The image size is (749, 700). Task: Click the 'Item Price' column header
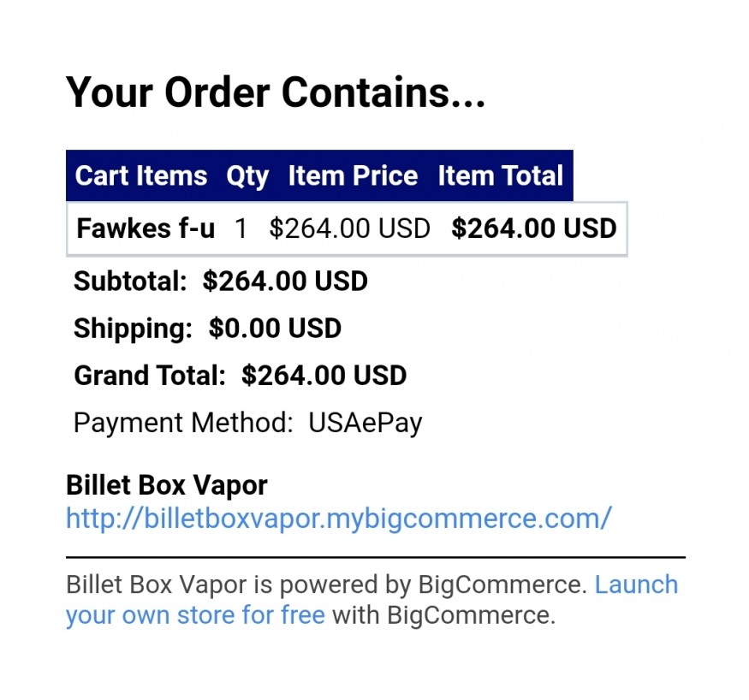353,176
